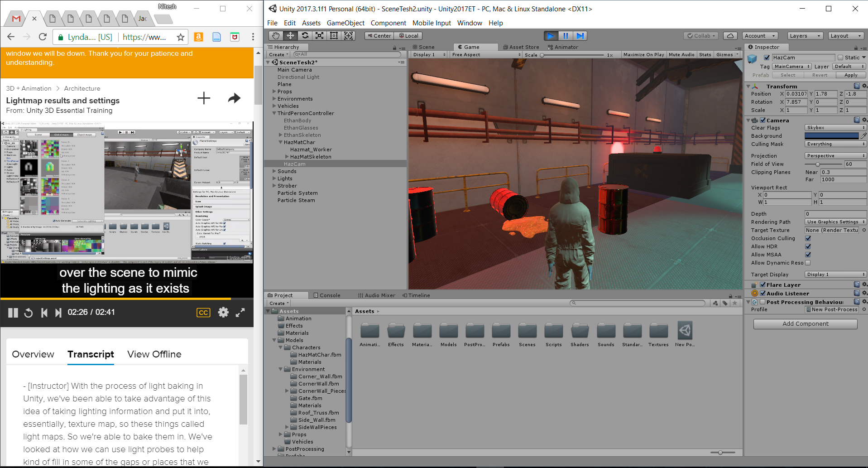Open the Free Aspect dropdown
The image size is (868, 468).
pyautogui.click(x=486, y=55)
